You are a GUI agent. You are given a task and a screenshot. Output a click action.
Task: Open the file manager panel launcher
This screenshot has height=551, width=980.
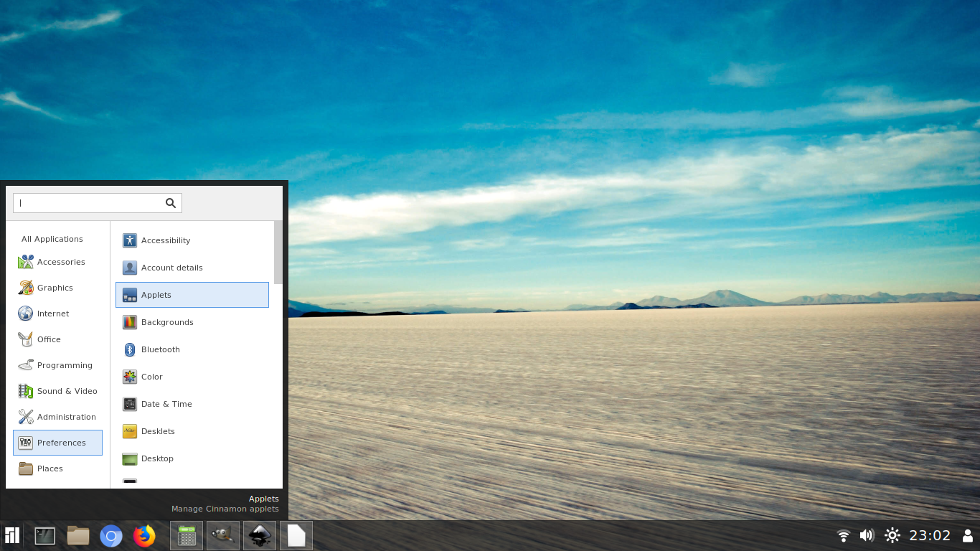(x=78, y=535)
